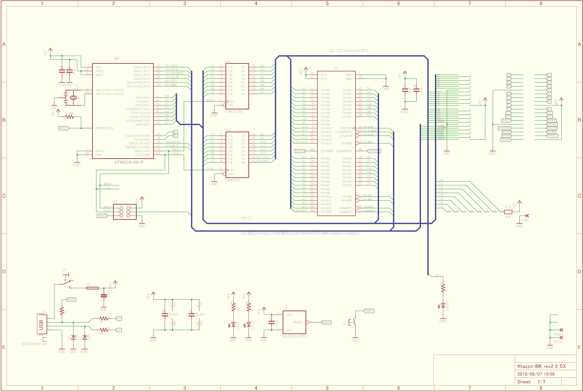
Task: Select the LED1 diode symbol
Action: [233, 324]
